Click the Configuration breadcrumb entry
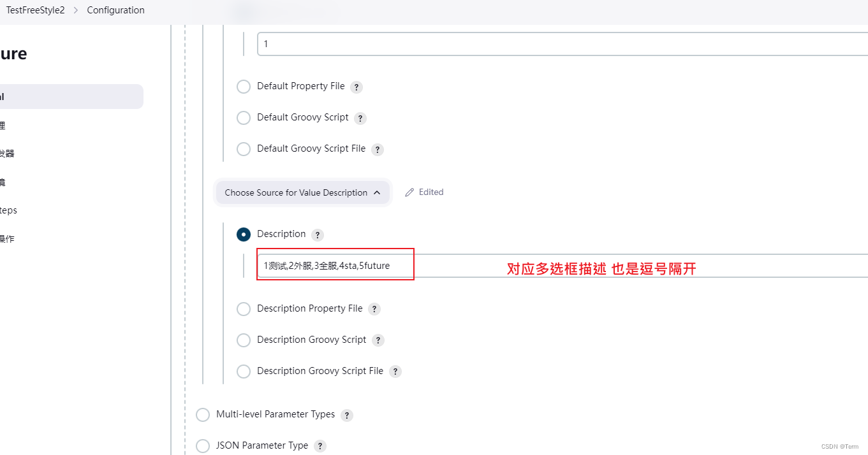The height and width of the screenshot is (455, 868). coord(115,10)
